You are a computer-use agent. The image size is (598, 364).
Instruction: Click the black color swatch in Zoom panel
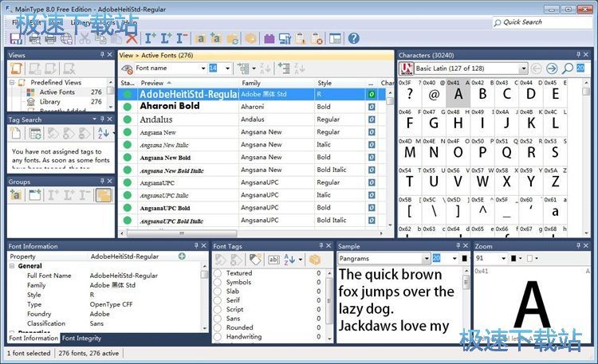[513, 258]
